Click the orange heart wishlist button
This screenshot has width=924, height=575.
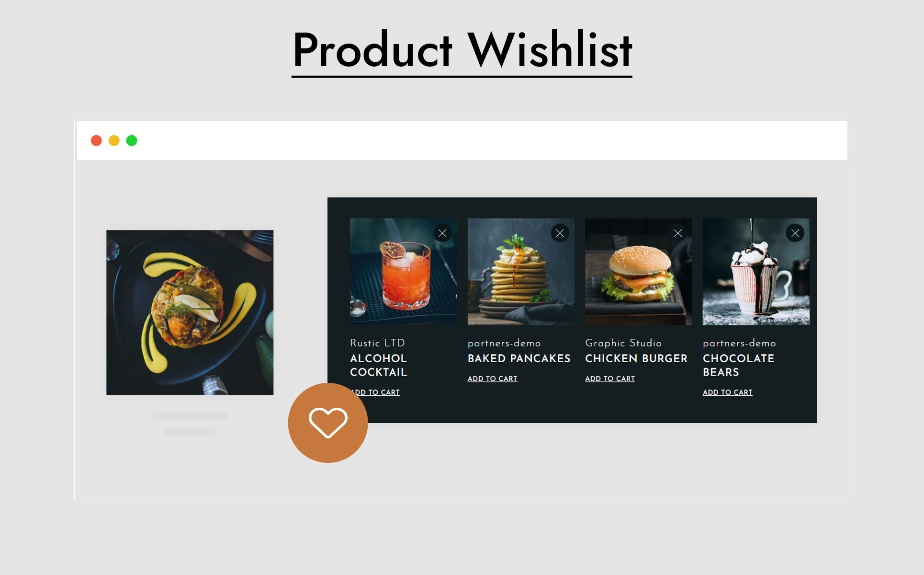[x=328, y=423]
